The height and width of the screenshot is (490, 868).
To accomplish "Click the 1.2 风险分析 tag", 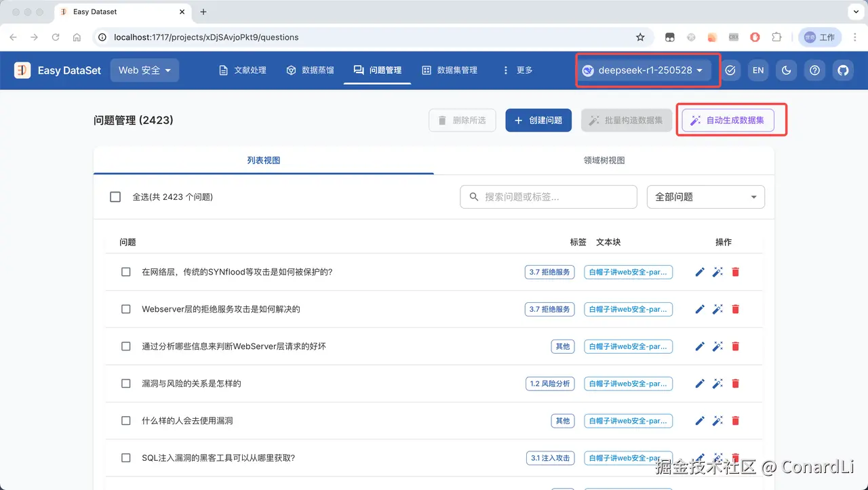I will 550,384.
